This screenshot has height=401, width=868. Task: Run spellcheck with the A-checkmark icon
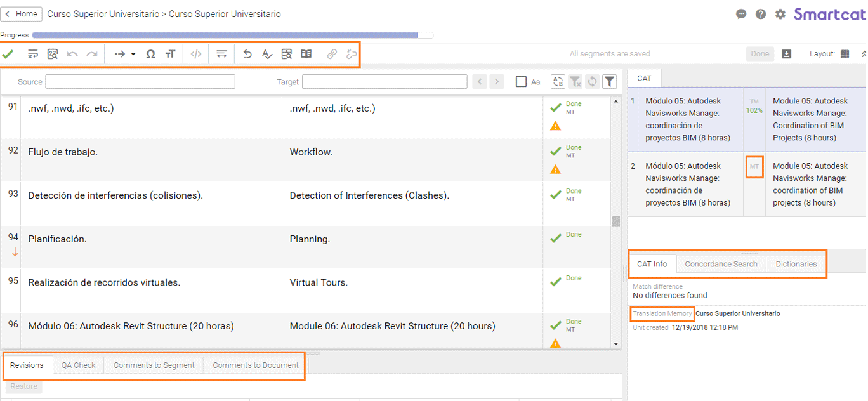(266, 54)
